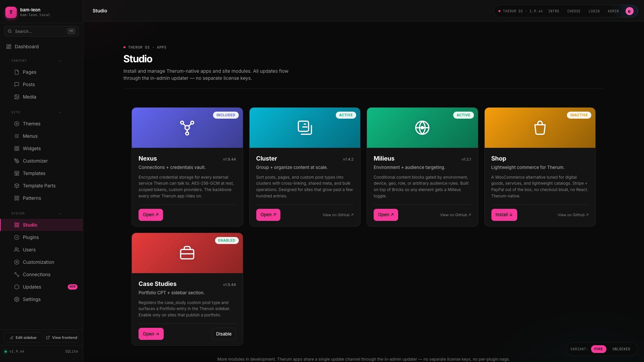Click the Cluster stacked cards icon
Image resolution: width=644 pixels, height=362 pixels.
click(305, 128)
